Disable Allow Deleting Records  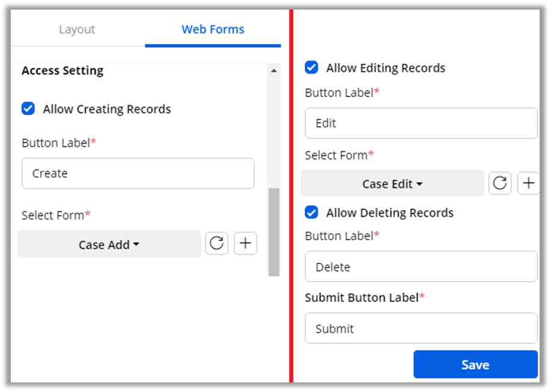311,213
